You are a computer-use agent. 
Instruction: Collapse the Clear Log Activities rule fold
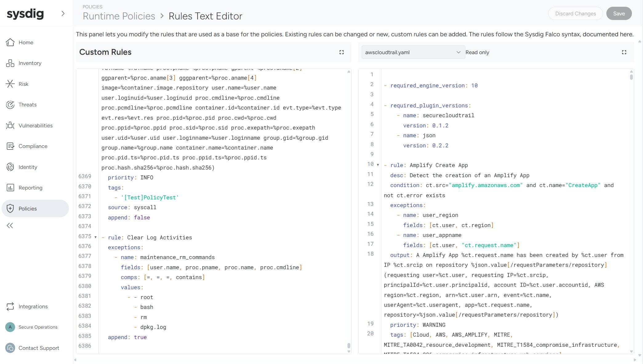95,237
